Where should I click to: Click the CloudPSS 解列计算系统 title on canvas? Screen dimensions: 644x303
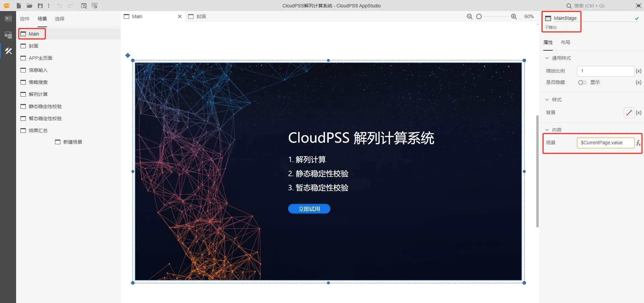point(361,138)
